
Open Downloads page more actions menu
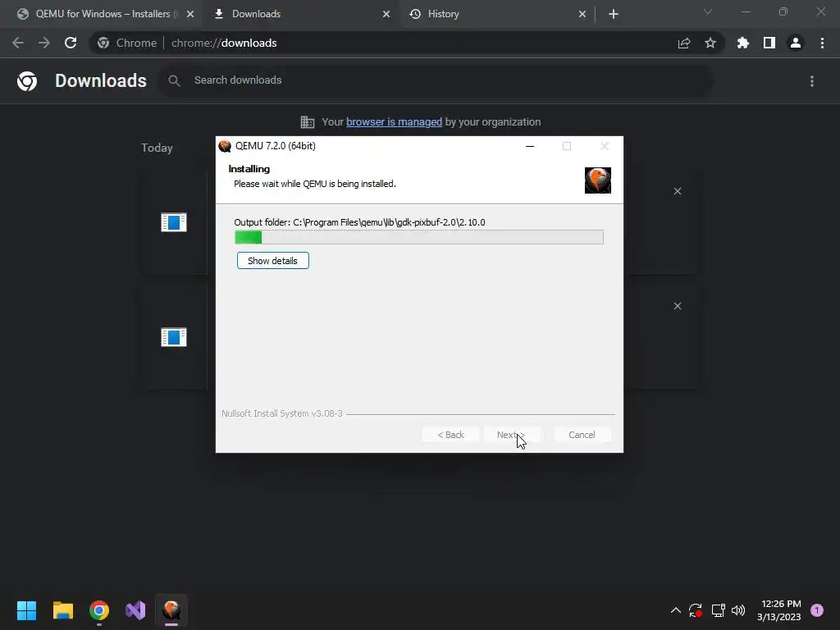812,81
